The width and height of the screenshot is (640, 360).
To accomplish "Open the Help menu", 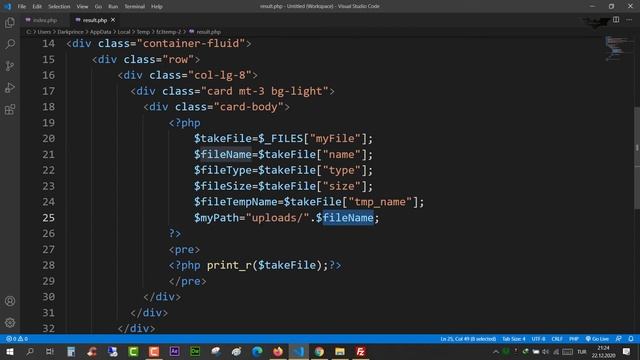I will point(157,6).
